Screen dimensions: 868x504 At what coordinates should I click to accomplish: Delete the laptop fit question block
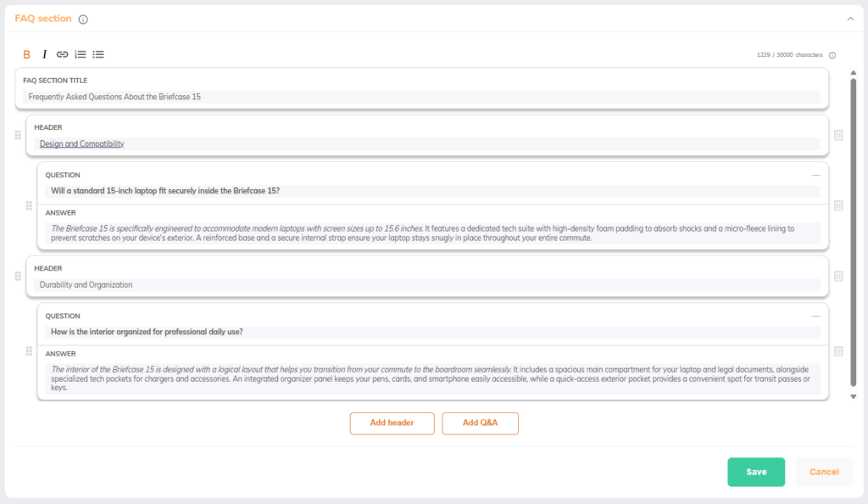click(x=838, y=205)
